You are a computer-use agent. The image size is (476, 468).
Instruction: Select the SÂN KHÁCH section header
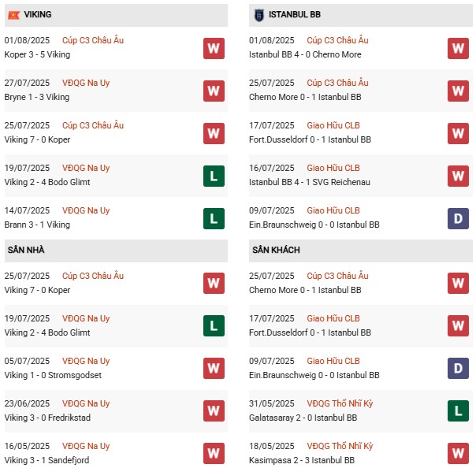tap(276, 251)
